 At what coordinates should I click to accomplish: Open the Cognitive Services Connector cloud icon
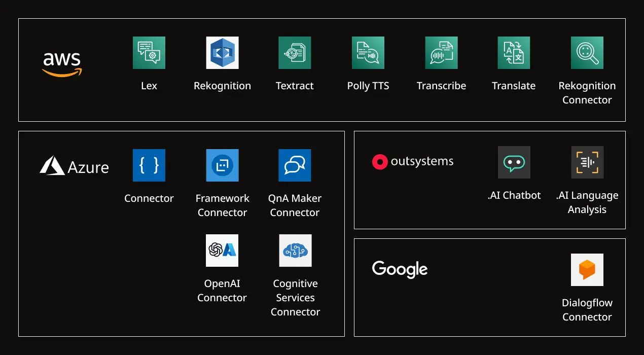point(295,250)
